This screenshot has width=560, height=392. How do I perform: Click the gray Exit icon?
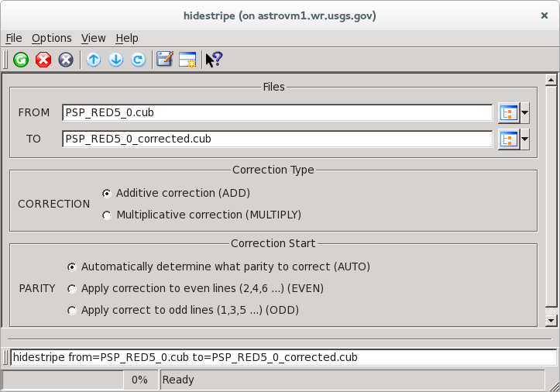[66, 60]
